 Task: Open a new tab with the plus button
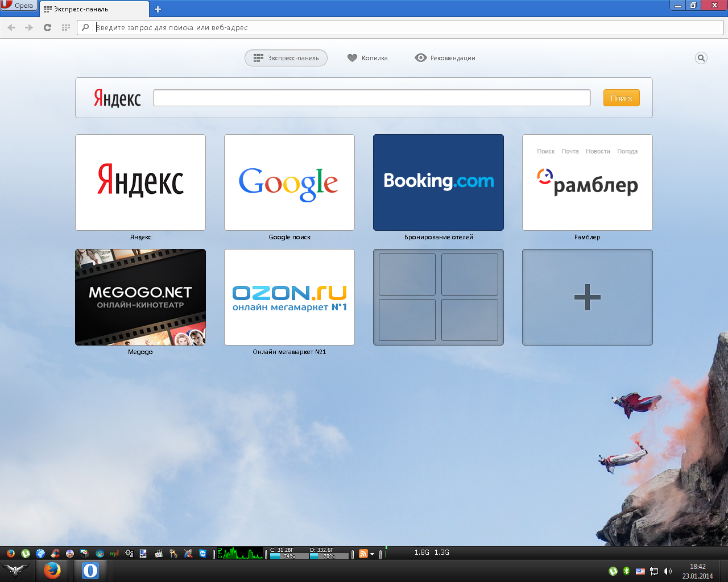(158, 9)
